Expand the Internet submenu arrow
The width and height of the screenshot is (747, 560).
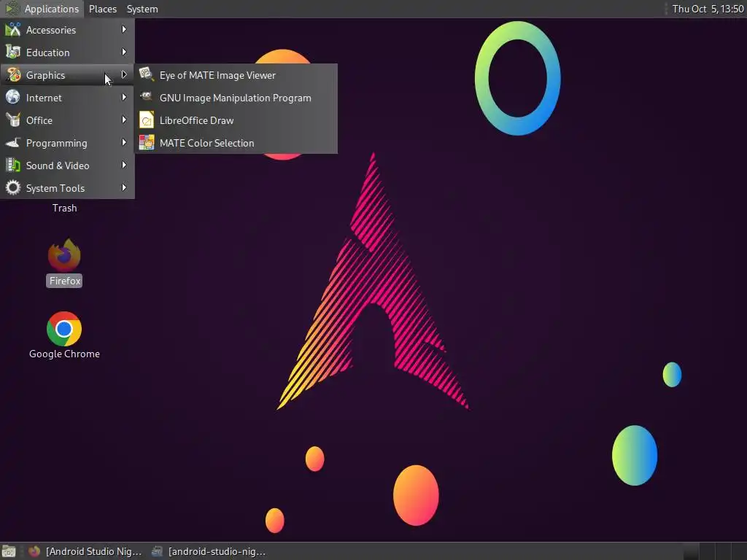click(x=124, y=97)
